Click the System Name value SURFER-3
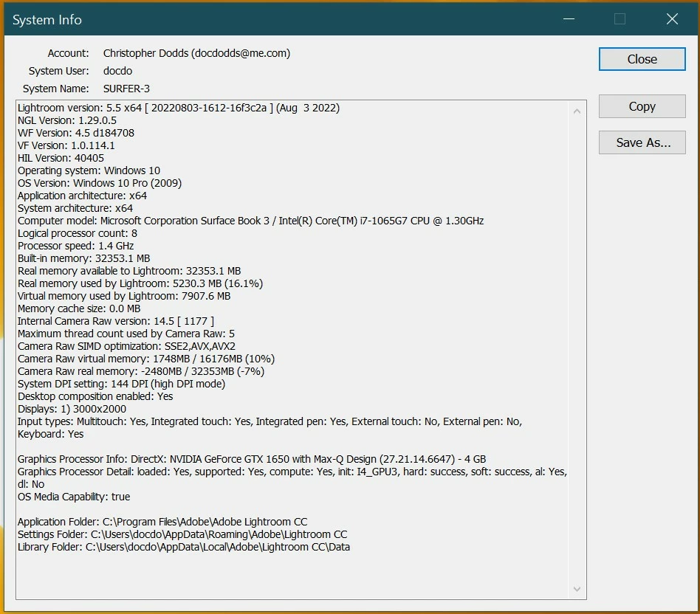The image size is (700, 614). pyautogui.click(x=126, y=89)
